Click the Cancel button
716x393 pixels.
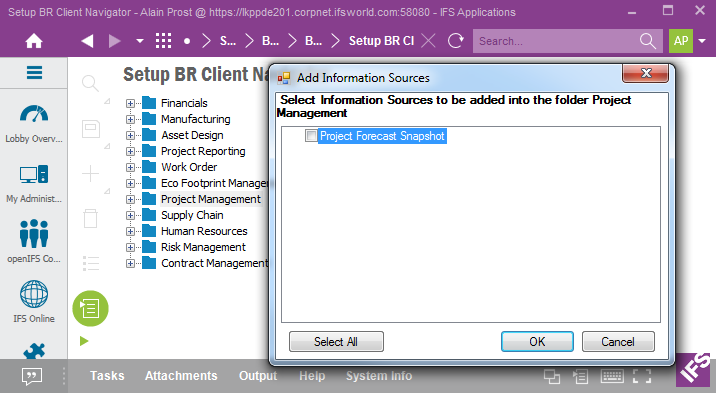[x=618, y=341]
